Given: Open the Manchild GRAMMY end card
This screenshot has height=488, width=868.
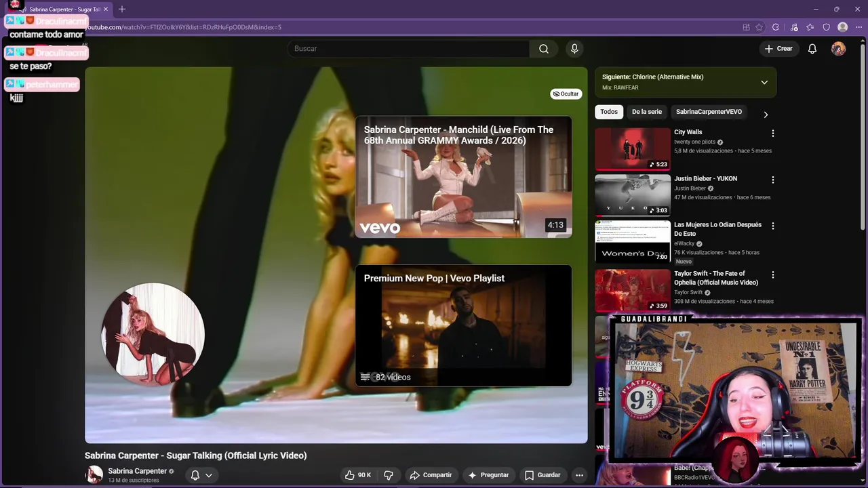Looking at the screenshot, I should tap(463, 177).
